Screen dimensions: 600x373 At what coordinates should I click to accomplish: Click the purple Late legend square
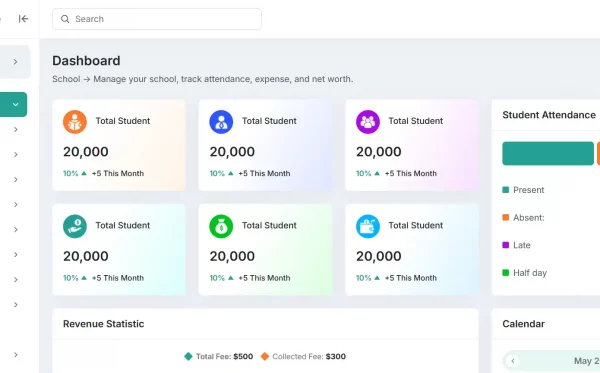(x=505, y=245)
